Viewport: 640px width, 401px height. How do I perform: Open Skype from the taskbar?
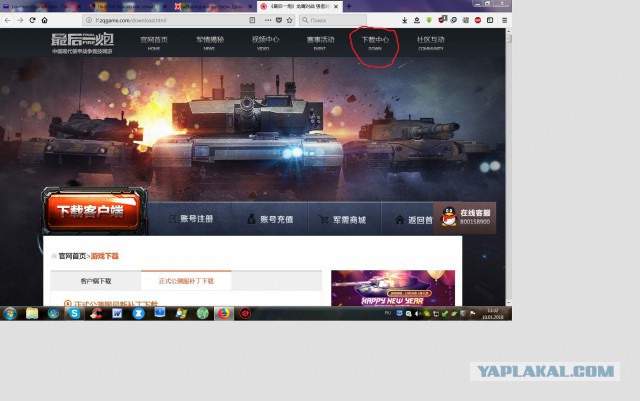click(x=74, y=314)
